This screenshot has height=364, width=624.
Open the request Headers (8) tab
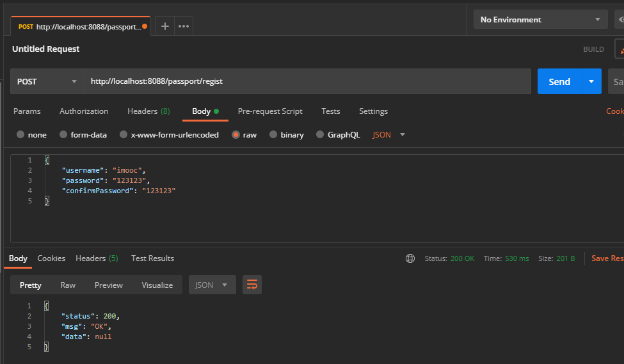pos(149,111)
